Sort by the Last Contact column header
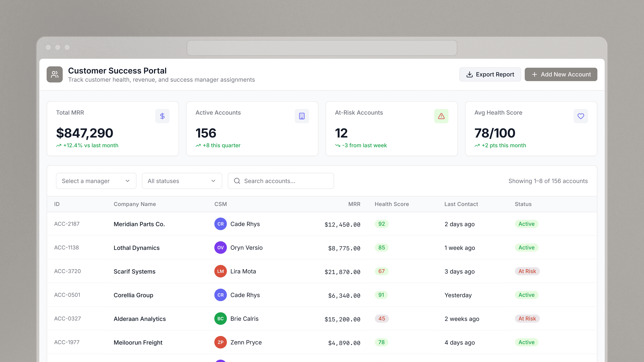This screenshot has height=362, width=644. [461, 204]
